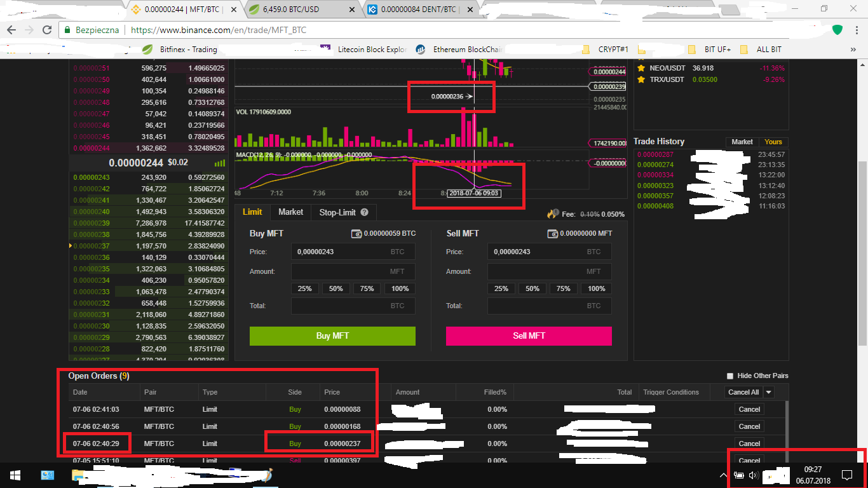The image size is (868, 488).
Task: Switch to the DENT/BTC browser tab
Action: click(419, 10)
